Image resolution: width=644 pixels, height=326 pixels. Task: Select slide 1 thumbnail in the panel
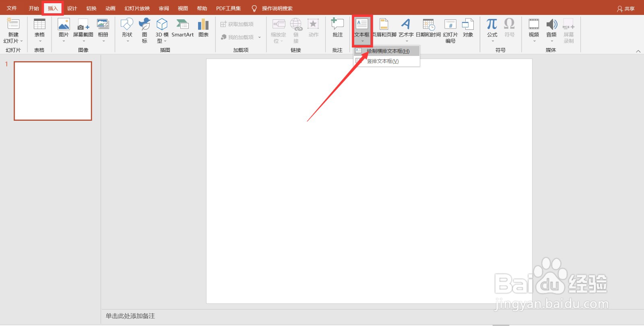click(x=53, y=91)
